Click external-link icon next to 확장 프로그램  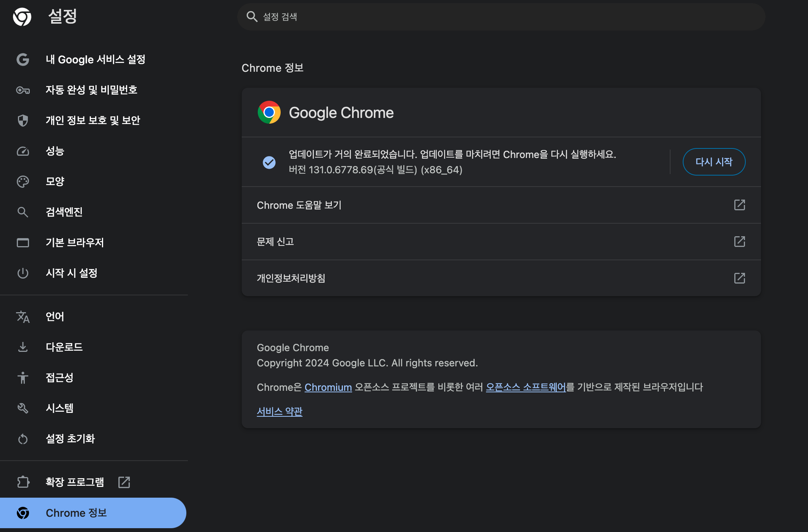pyautogui.click(x=124, y=482)
